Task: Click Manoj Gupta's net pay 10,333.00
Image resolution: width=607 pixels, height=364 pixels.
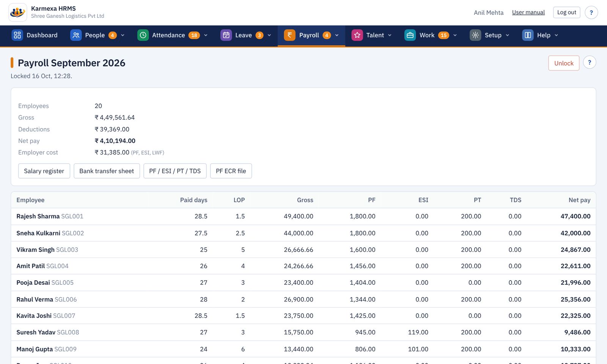Action: [576, 349]
